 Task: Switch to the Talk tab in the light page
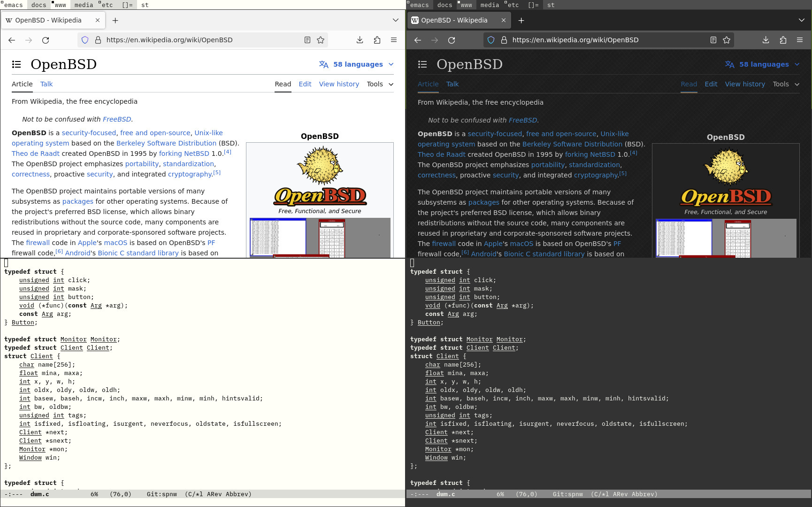[x=46, y=84]
